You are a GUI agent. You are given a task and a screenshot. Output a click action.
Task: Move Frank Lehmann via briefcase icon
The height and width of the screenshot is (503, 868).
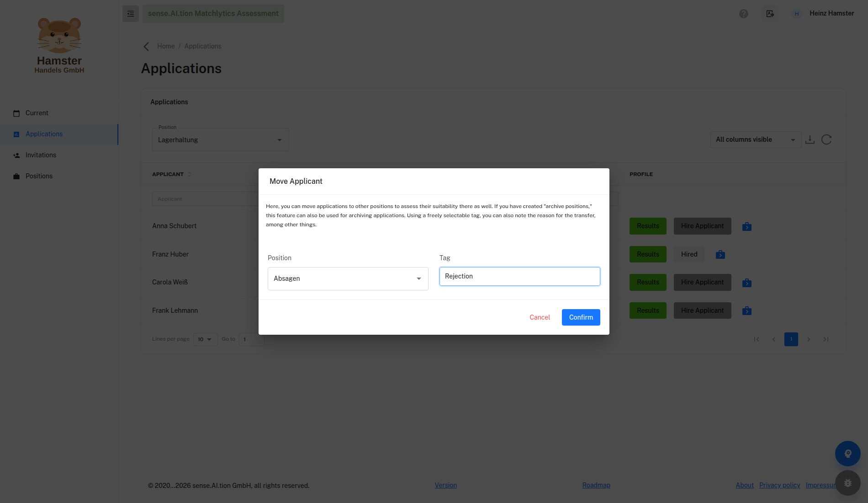tap(747, 311)
